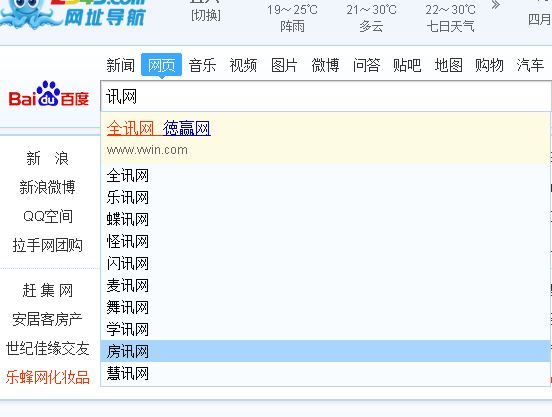Pick the 蝶讯网 suggestion
This screenshot has height=417, width=552.
[x=325, y=220]
